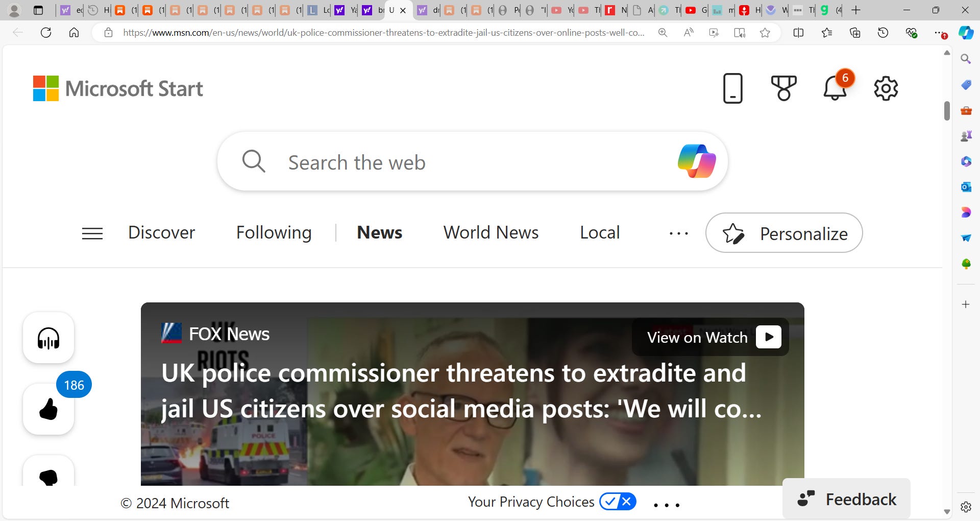Open Local news tab
The height and width of the screenshot is (521, 980).
pyautogui.click(x=600, y=232)
